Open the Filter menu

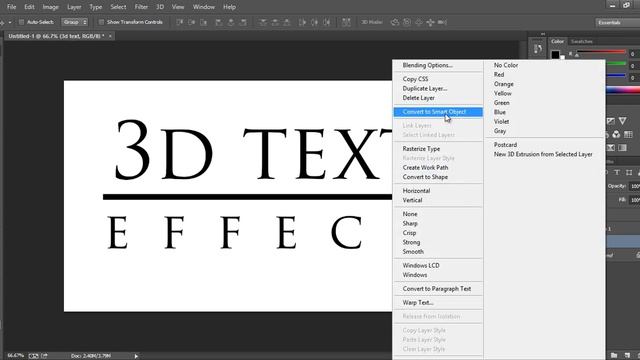coord(141,7)
